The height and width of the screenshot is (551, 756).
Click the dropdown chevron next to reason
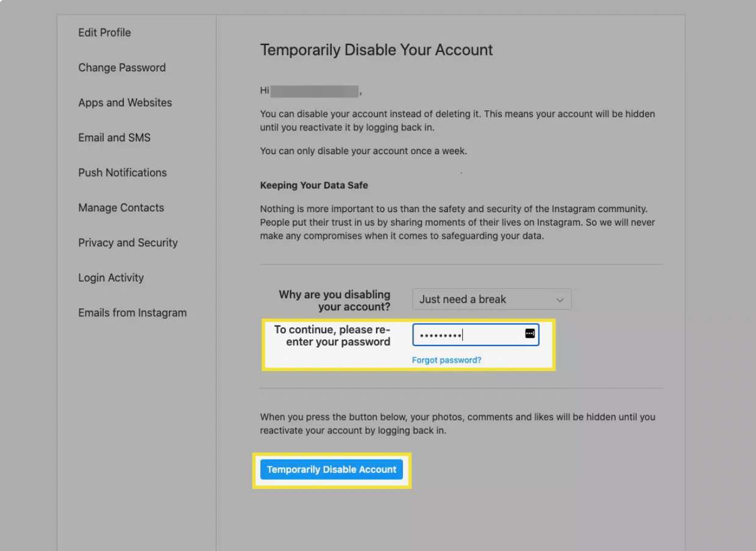(x=560, y=299)
